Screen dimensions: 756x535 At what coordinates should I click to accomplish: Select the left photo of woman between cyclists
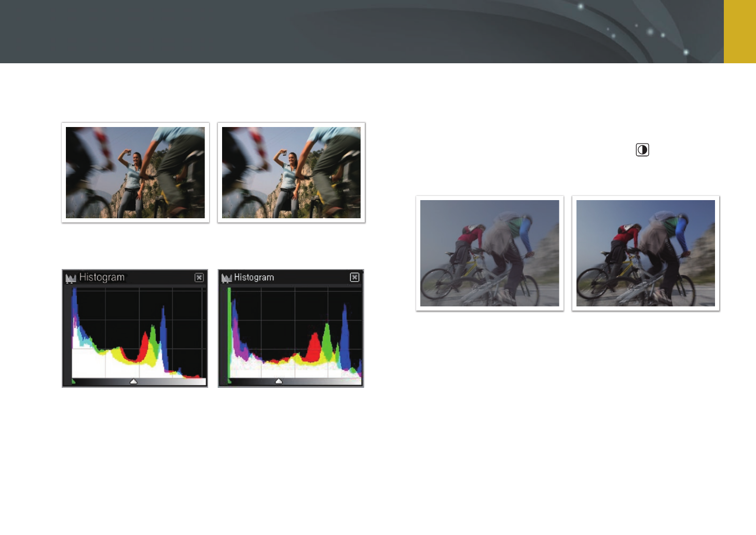click(x=135, y=173)
